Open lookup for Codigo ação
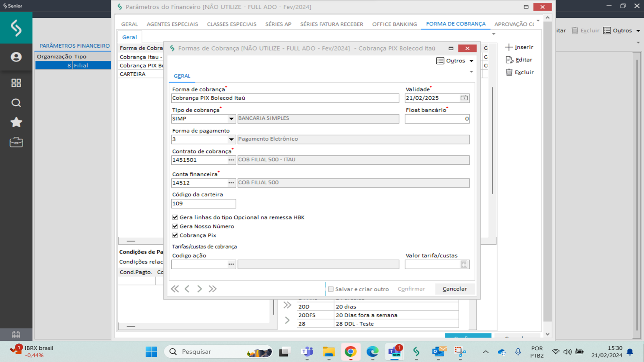Viewport: 644px width, 362px height. 231,264
